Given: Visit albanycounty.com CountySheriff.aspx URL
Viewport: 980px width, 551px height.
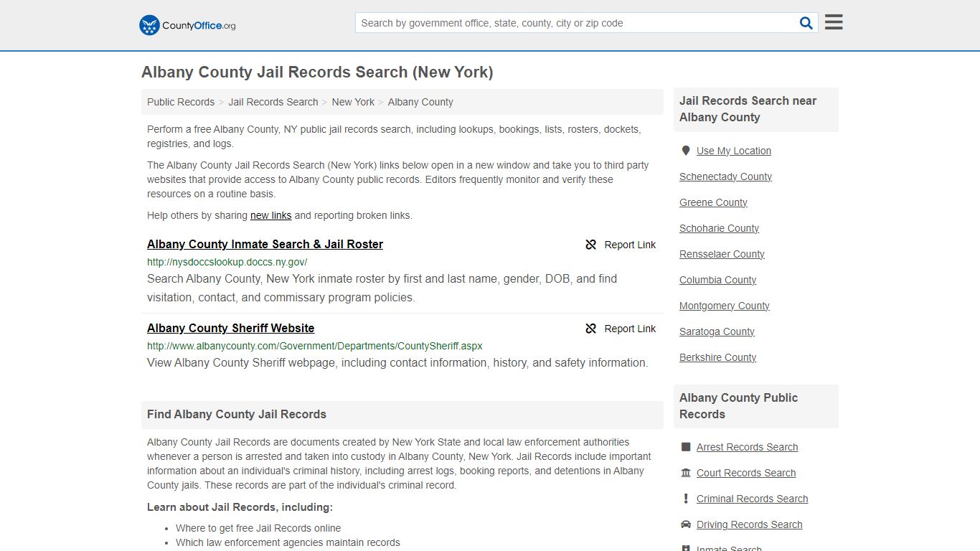Looking at the screenshot, I should click(314, 346).
